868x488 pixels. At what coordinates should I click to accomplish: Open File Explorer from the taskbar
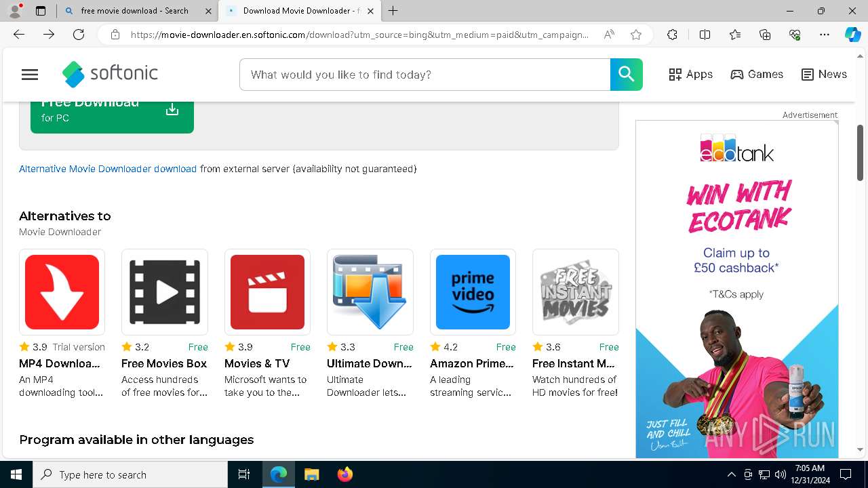pos(311,474)
